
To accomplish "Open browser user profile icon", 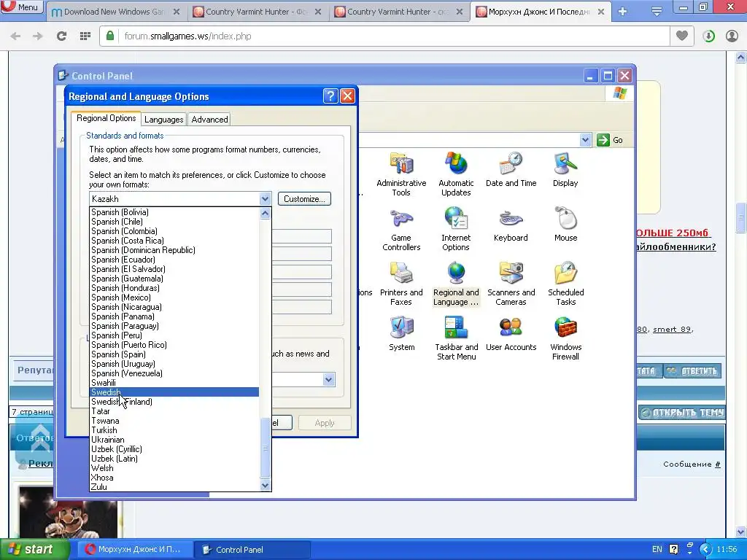I will tap(732, 36).
